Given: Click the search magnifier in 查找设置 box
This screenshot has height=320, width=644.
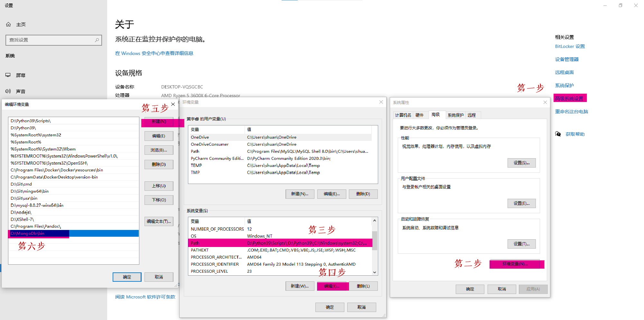Looking at the screenshot, I should (97, 40).
